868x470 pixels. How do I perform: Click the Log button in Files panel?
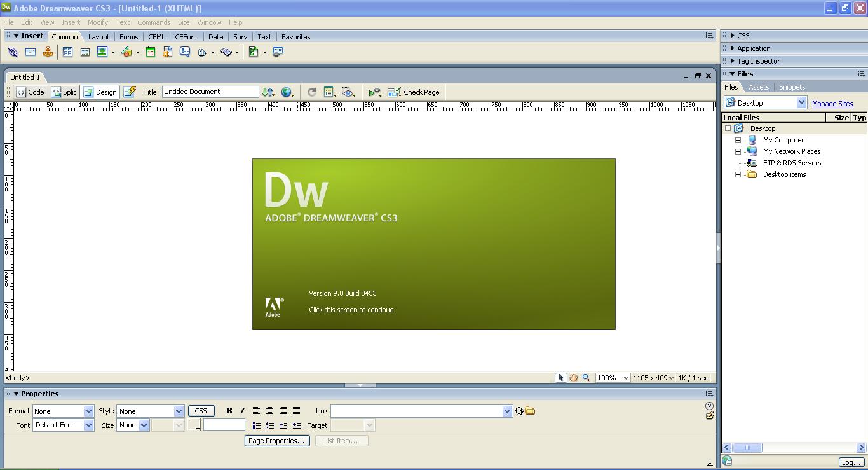pos(851,462)
